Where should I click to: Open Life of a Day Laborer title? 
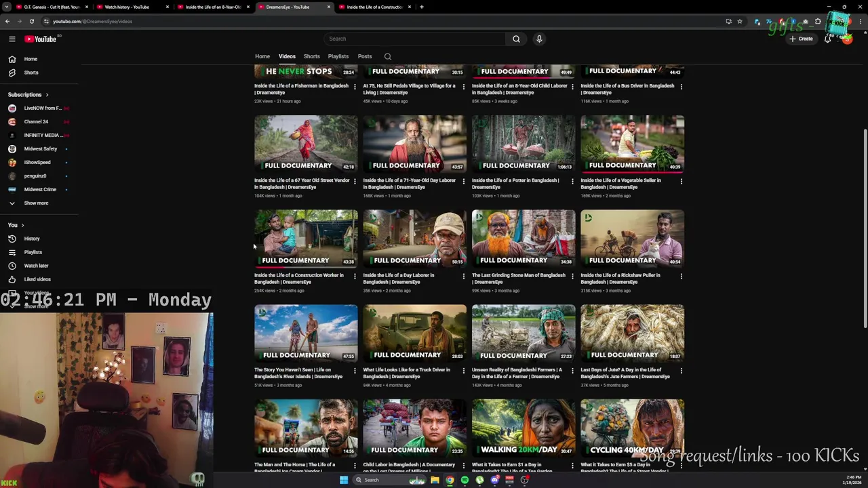tap(399, 279)
